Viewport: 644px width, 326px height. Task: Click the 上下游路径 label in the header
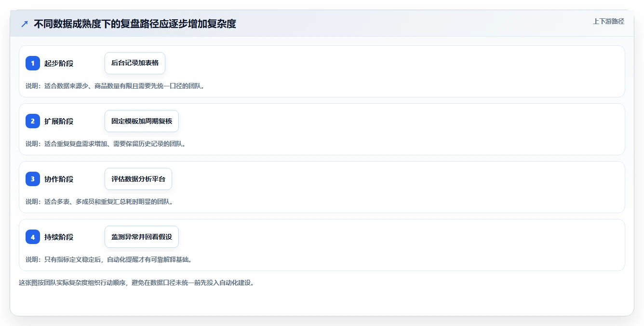[608, 21]
